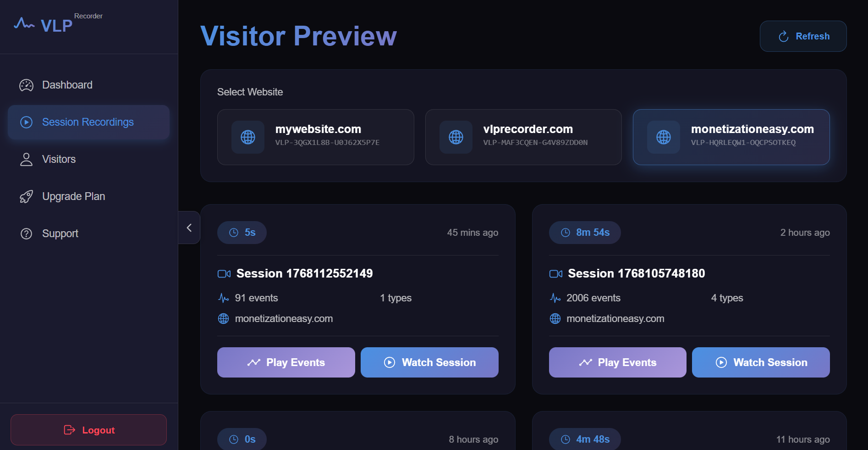Select the monetizationeasy.com website card

coord(731,137)
